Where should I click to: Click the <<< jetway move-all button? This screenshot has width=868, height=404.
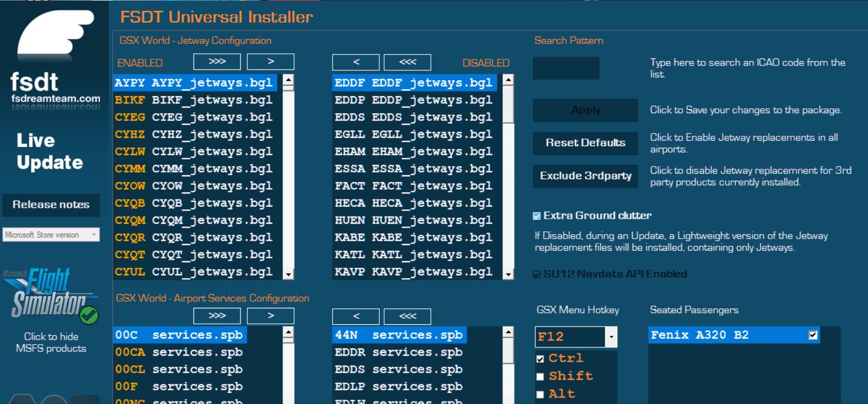(x=407, y=62)
